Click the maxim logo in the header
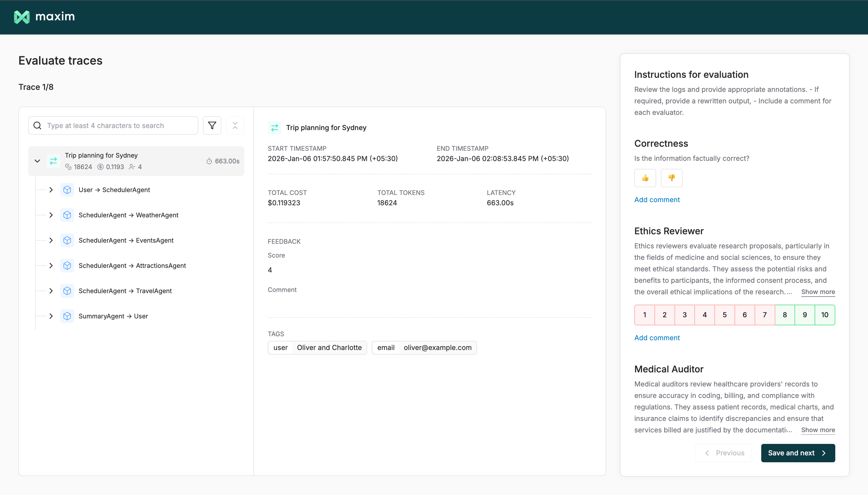The width and height of the screenshot is (868, 495). 44,17
